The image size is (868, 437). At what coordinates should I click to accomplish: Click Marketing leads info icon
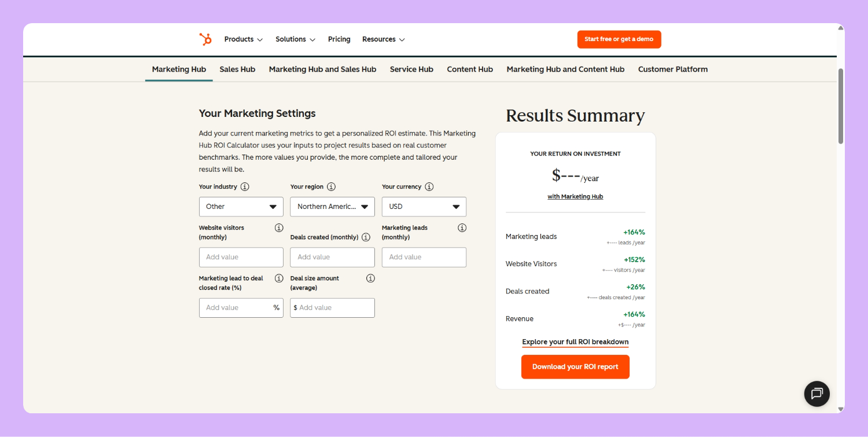tap(462, 228)
